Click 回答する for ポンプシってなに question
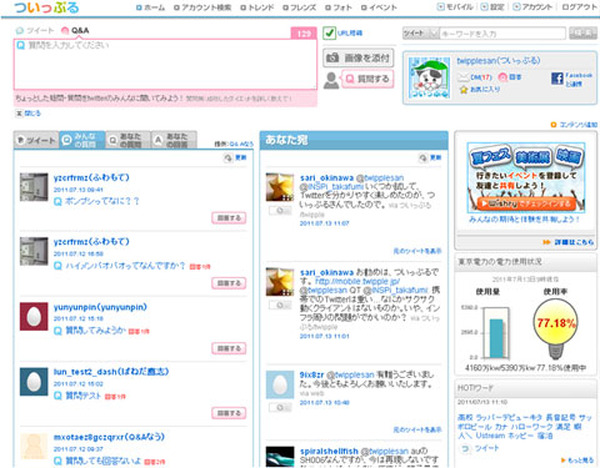Screen dimensions: 600x468 tap(229, 218)
